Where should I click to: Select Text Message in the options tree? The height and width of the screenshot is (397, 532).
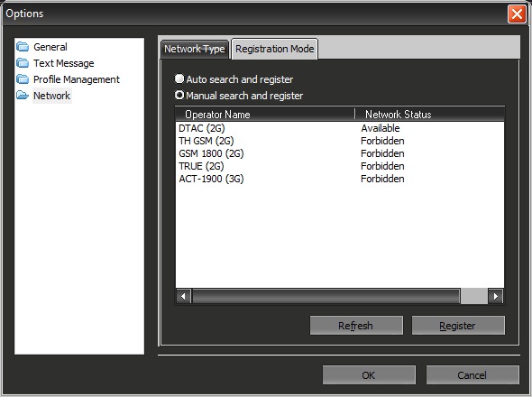click(x=63, y=63)
